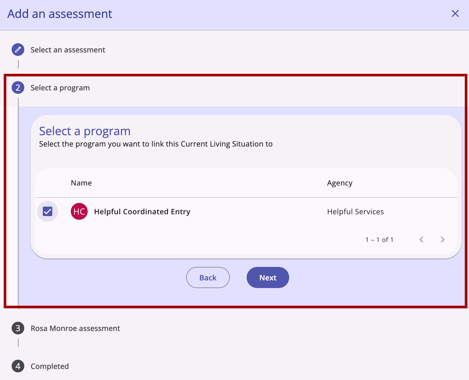Click the HC program avatar icon
469x380 pixels.
79,211
